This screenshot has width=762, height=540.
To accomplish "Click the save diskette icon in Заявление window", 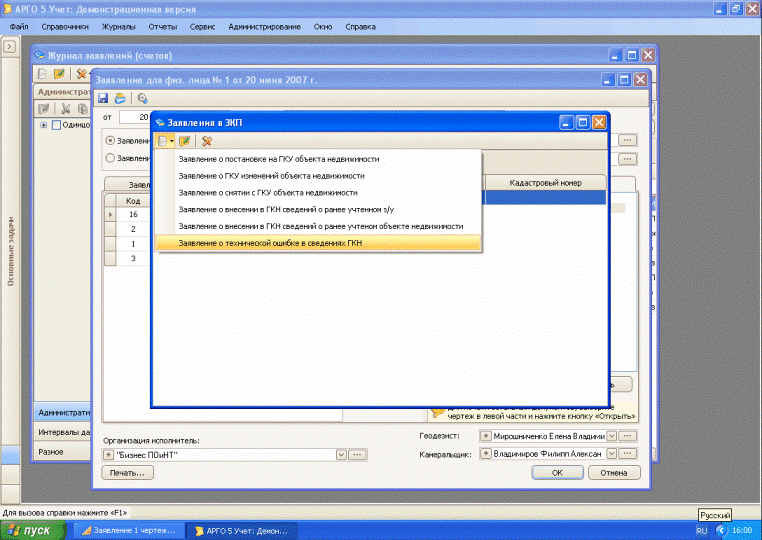I will point(103,98).
